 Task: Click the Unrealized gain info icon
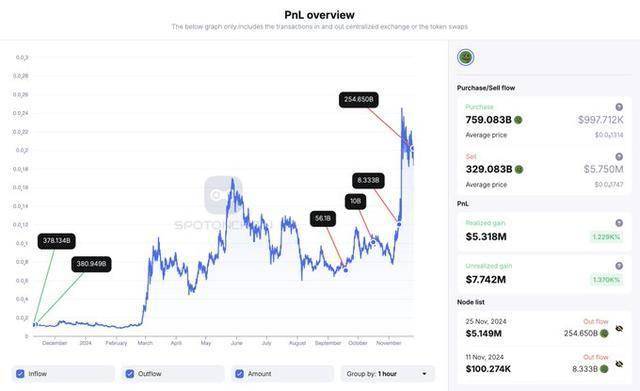click(619, 266)
